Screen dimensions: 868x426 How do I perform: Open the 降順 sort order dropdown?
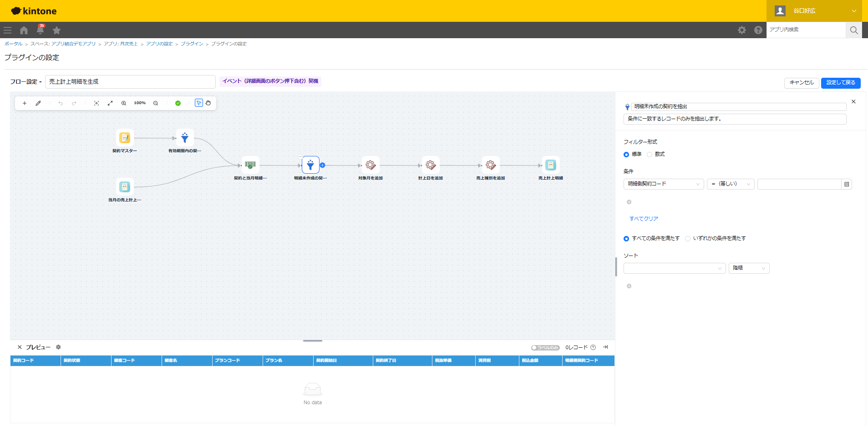pos(749,268)
